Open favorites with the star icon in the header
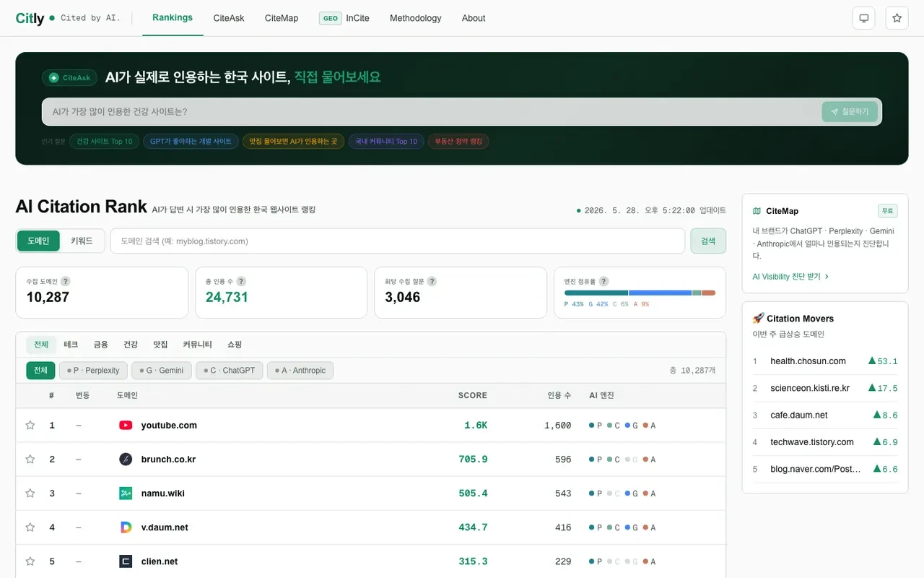 click(x=897, y=18)
